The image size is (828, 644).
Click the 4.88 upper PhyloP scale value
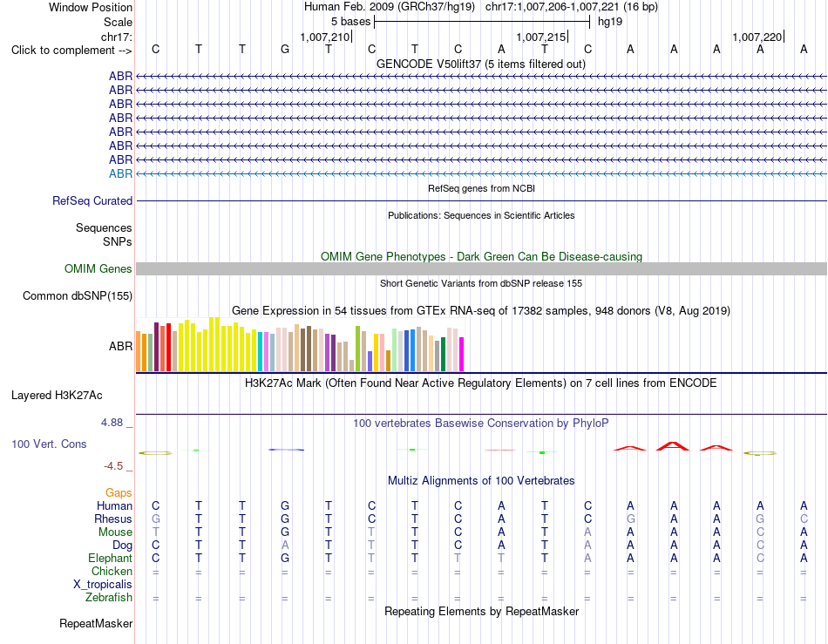[x=112, y=423]
